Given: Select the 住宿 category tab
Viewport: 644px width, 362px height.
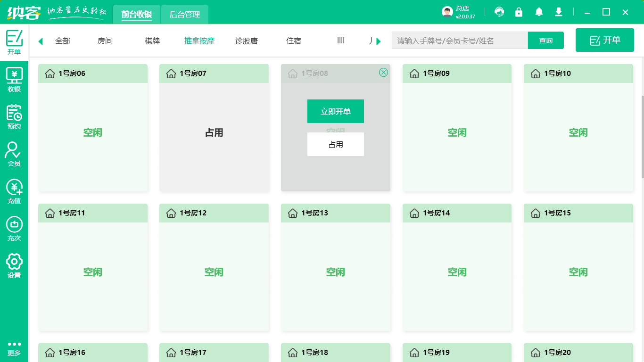Looking at the screenshot, I should pyautogui.click(x=294, y=41).
